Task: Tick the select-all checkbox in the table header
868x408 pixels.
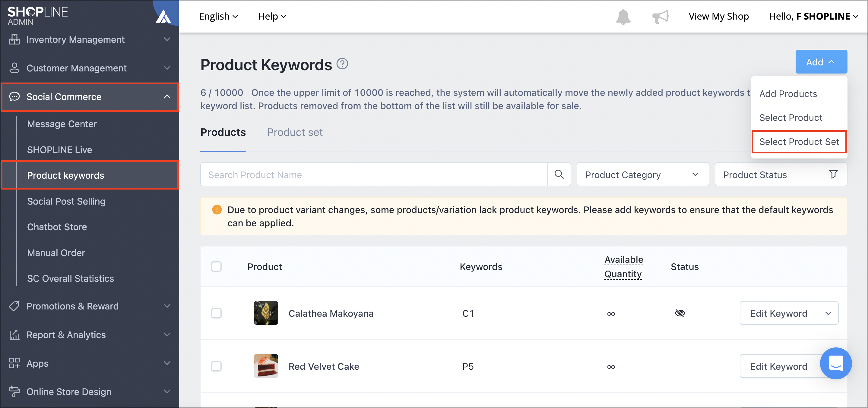Action: [216, 267]
